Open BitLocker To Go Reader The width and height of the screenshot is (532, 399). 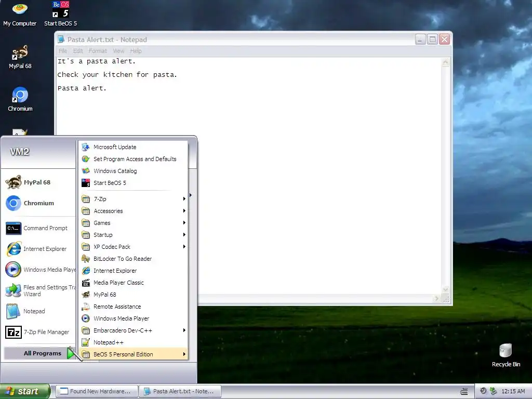tap(134, 259)
